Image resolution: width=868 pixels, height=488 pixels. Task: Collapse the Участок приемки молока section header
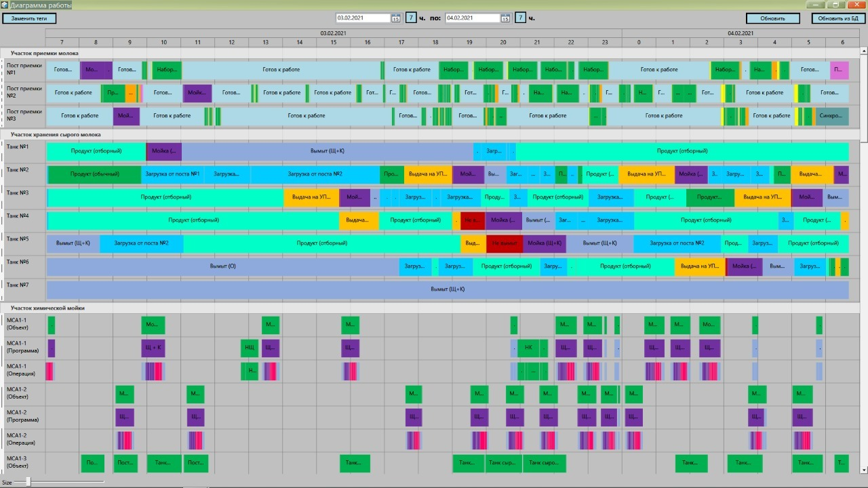(45, 53)
